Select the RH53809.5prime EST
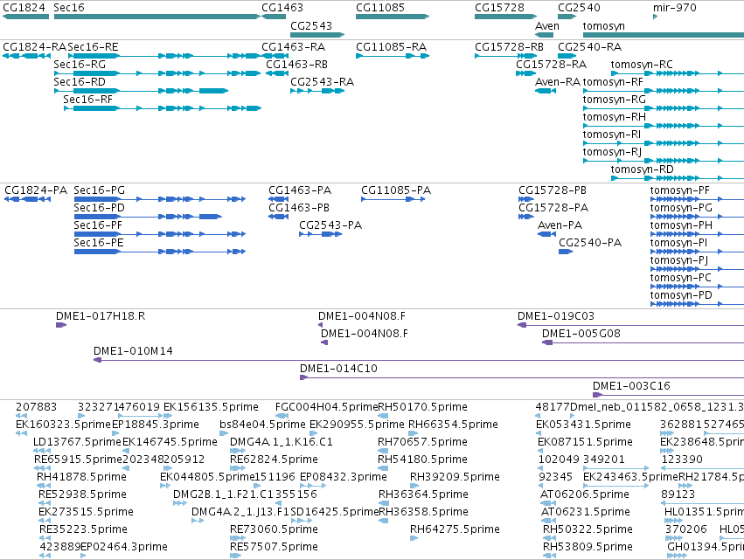This screenshot has height=560, width=744. coord(549,556)
